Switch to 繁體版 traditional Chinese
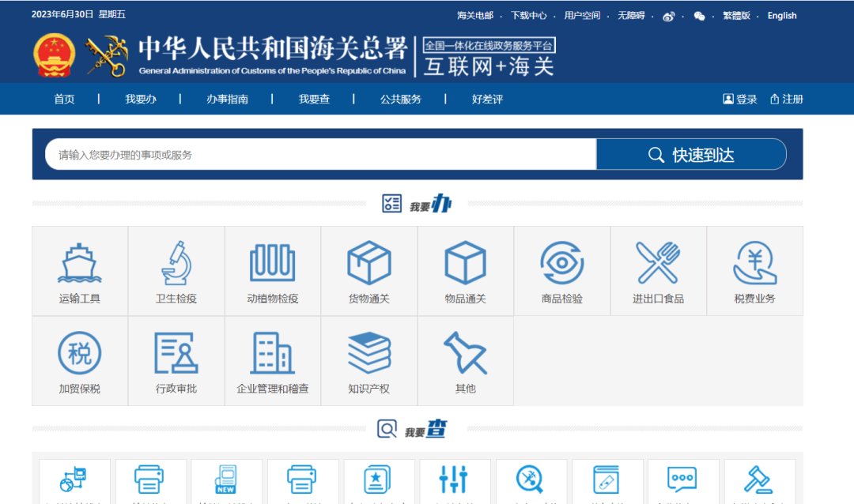 click(736, 16)
